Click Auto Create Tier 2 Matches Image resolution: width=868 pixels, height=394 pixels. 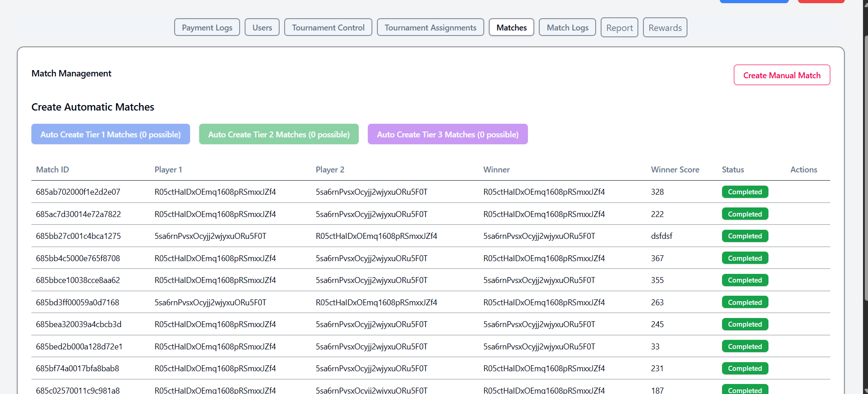[279, 134]
